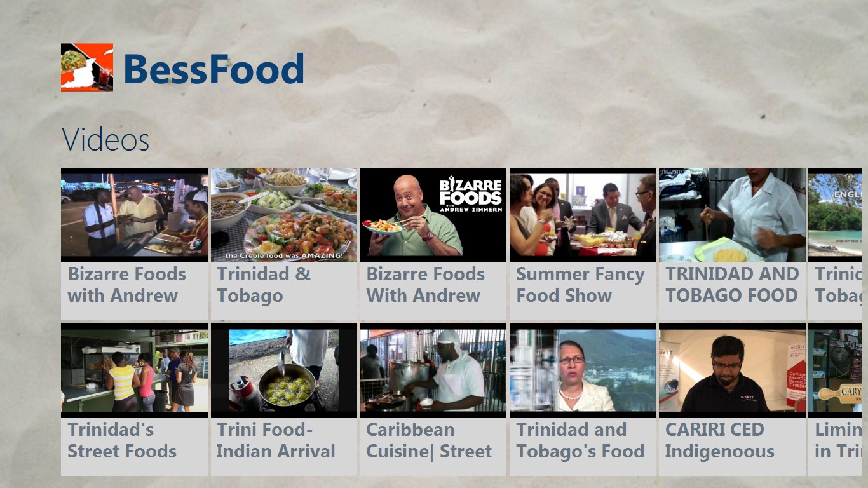
Task: Play the Caribbean Cuisine Street video thumbnail
Action: point(433,370)
